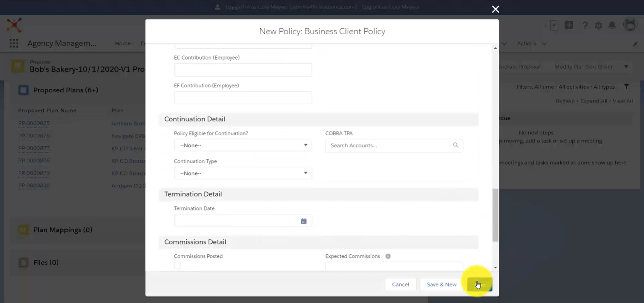
Task: Click the View All activity link
Action: click(623, 101)
